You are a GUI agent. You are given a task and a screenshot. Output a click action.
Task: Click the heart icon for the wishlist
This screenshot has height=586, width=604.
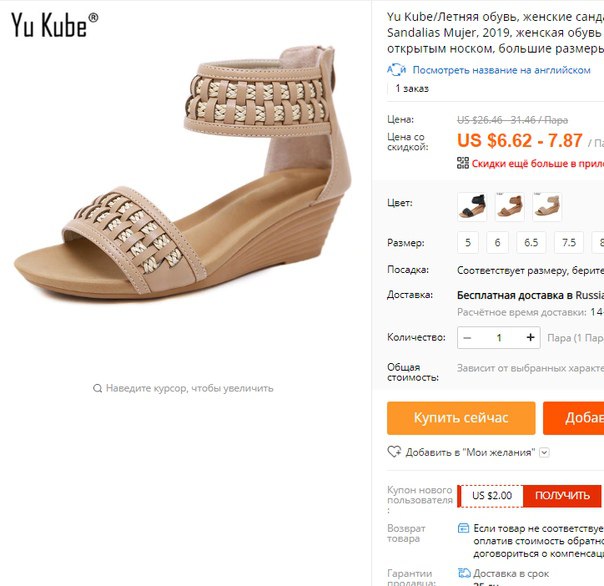click(x=394, y=452)
